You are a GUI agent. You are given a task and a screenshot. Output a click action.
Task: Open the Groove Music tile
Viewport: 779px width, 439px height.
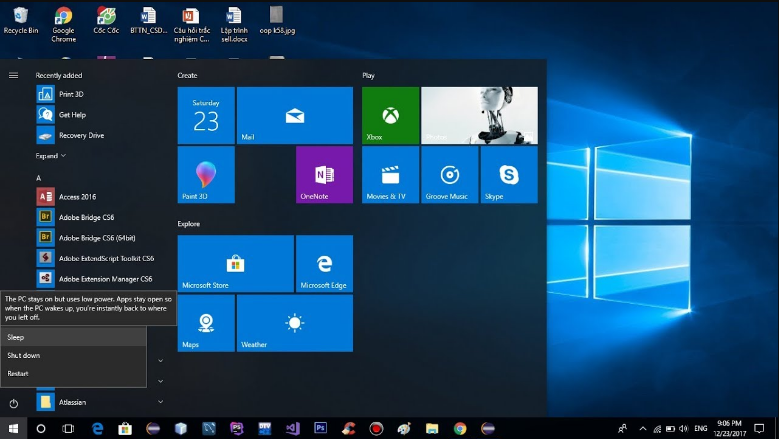[x=450, y=175]
